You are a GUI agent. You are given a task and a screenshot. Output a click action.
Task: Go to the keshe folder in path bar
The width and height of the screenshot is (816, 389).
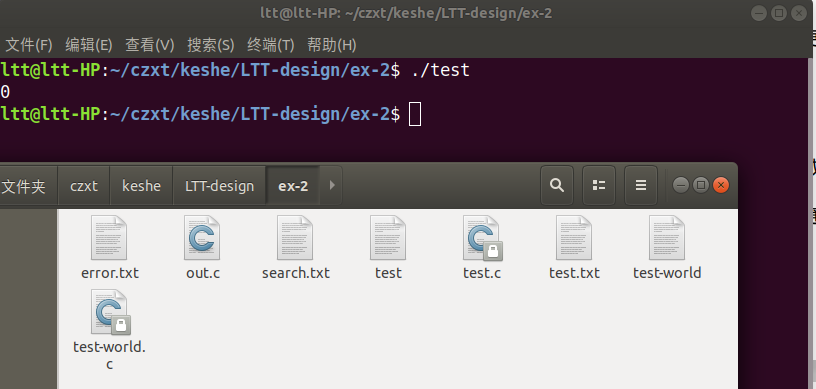tap(141, 186)
